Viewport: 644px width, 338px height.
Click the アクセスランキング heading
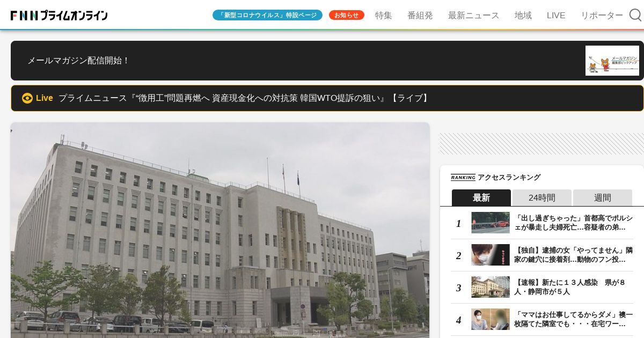509,178
